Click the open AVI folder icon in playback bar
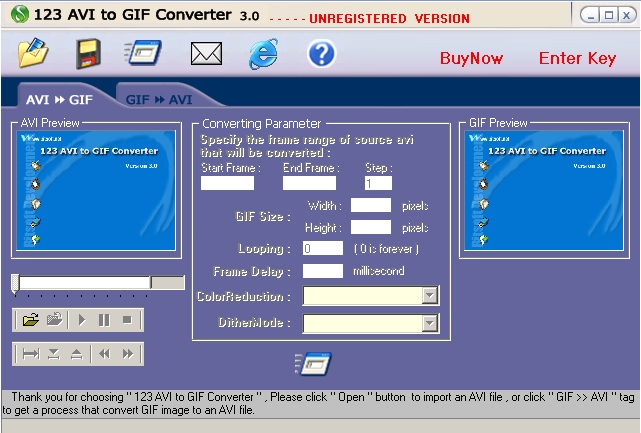The image size is (641, 433). 31,319
